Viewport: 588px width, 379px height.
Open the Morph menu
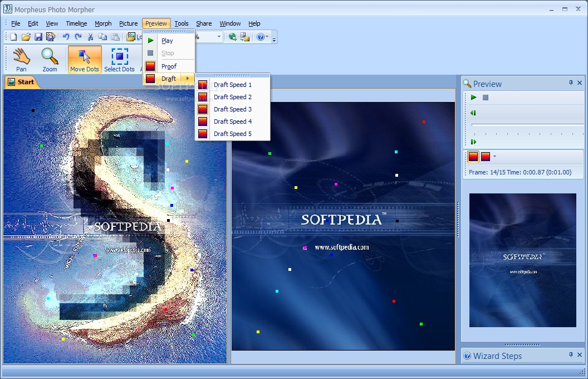(x=103, y=23)
